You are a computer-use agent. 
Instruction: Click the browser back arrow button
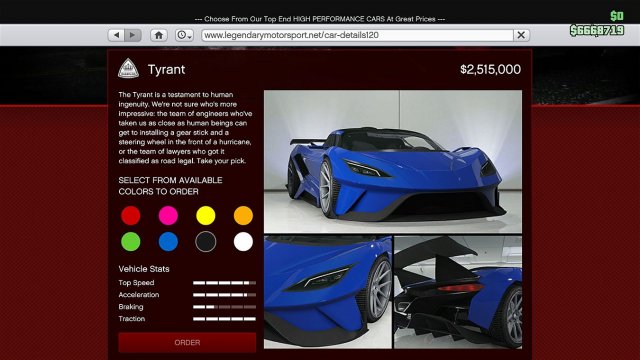pyautogui.click(x=116, y=35)
